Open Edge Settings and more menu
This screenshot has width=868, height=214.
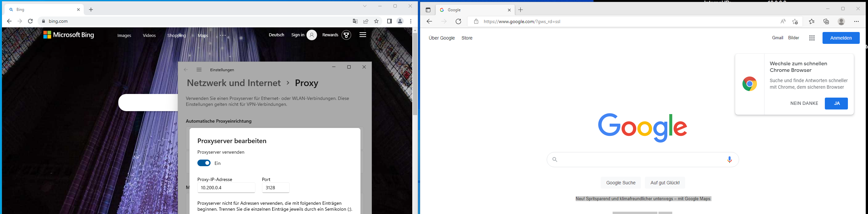pyautogui.click(x=856, y=21)
